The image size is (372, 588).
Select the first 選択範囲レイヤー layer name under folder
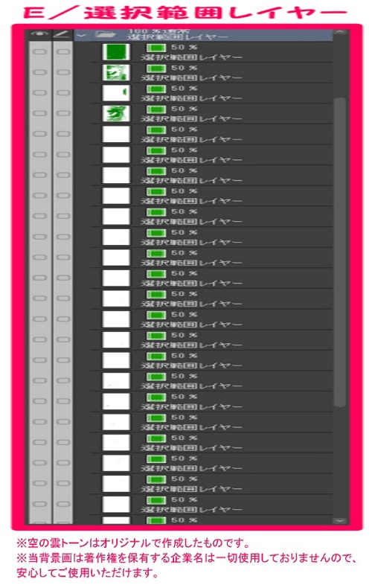[192, 57]
